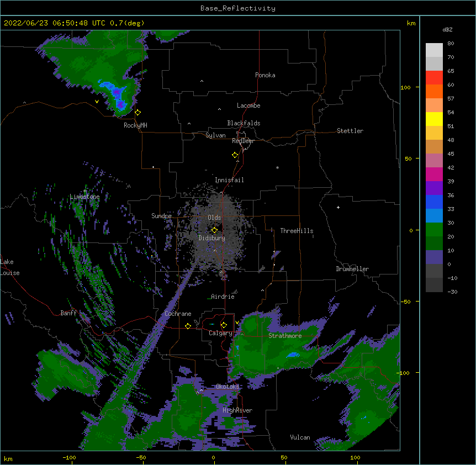Click the yellow 54 dBZ legend swatch
The image size is (476, 465).
tap(434, 119)
